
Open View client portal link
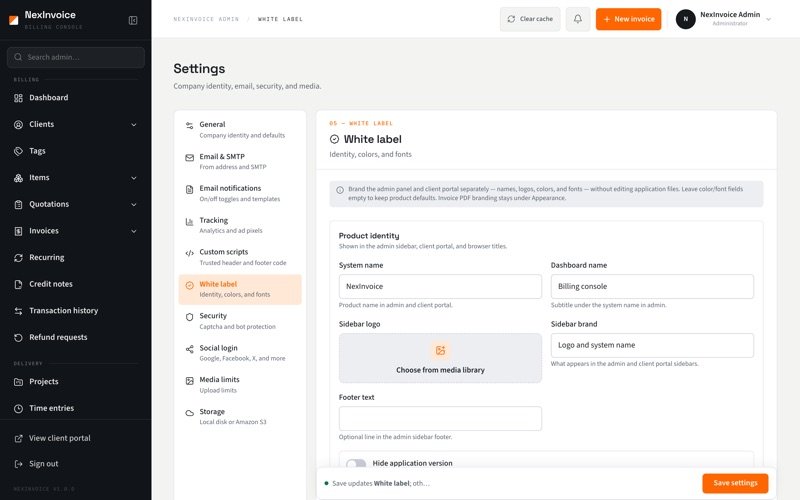76,438
